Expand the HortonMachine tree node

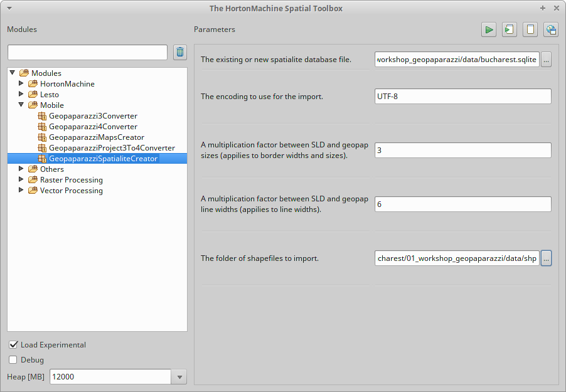[21, 83]
